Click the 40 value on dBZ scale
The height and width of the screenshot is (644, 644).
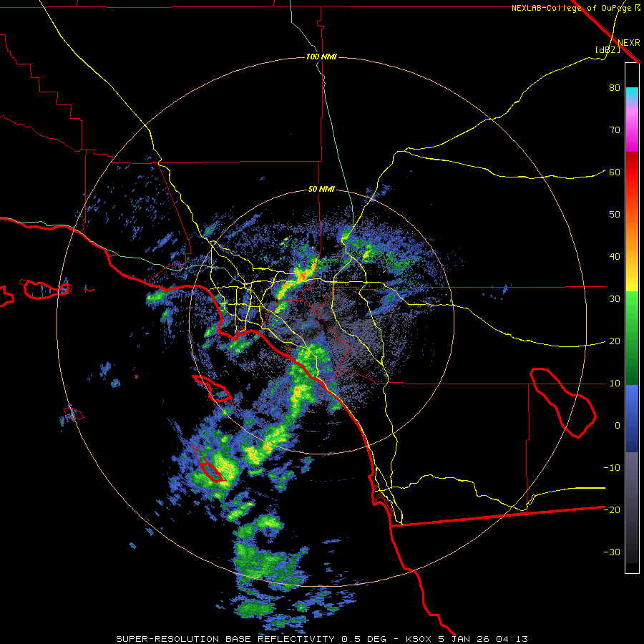615,257
